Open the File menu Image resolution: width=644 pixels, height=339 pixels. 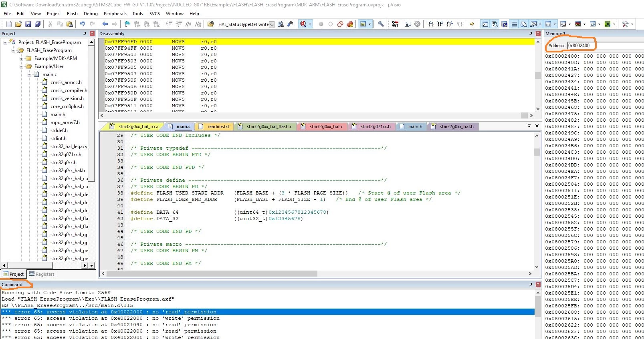[7, 14]
